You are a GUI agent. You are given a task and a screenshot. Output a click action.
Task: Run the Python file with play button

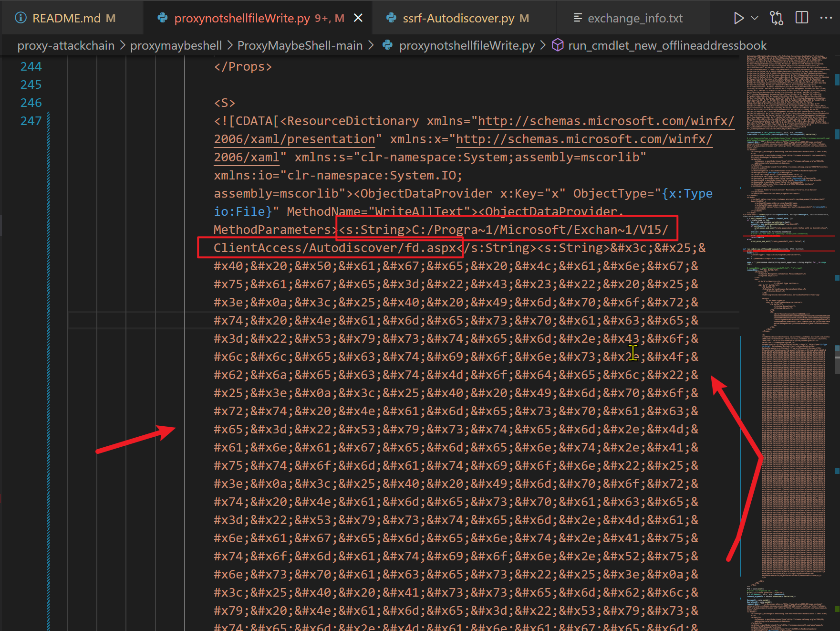point(738,18)
